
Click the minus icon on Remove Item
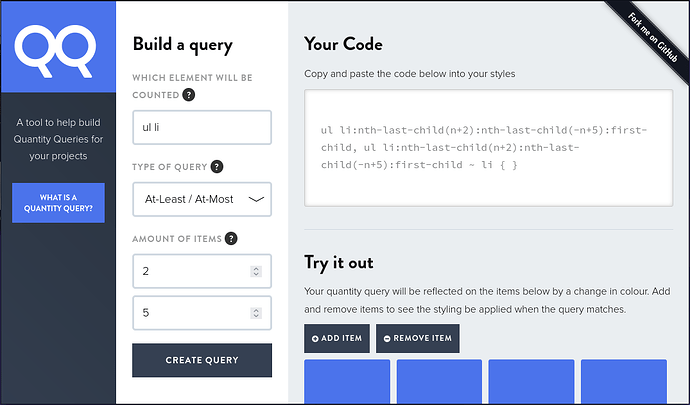387,339
